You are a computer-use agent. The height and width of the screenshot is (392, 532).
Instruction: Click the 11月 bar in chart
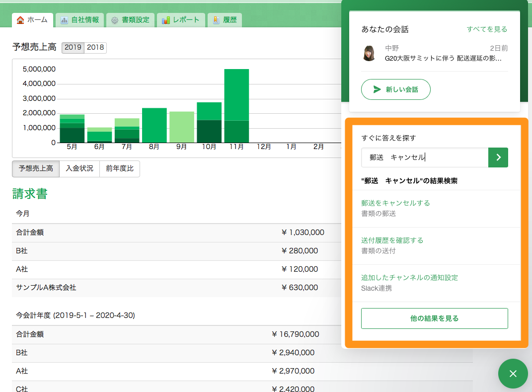point(236,106)
